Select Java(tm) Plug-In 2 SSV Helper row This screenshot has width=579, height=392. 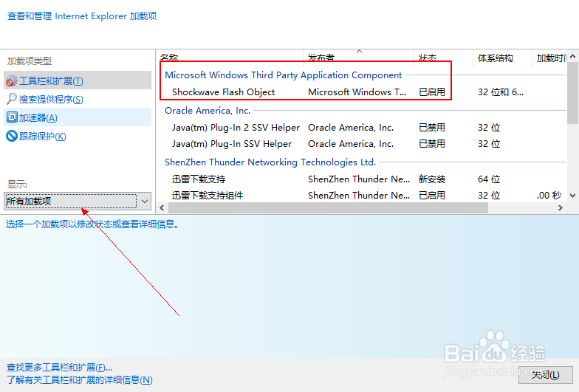click(x=363, y=127)
